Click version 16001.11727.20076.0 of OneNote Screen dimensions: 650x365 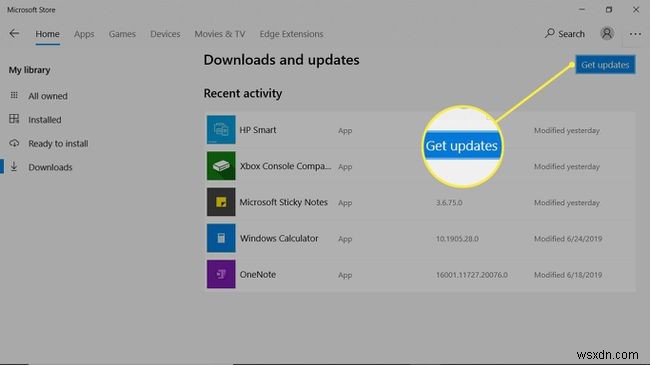pos(472,275)
